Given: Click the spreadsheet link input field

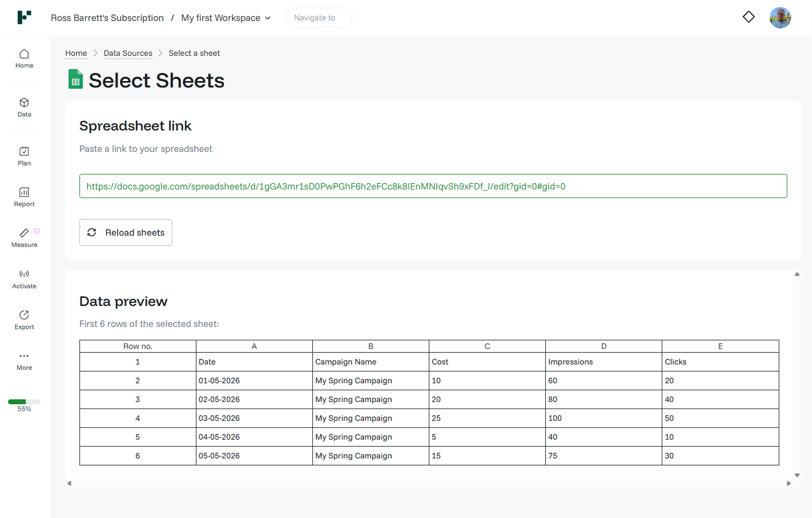Looking at the screenshot, I should point(433,186).
